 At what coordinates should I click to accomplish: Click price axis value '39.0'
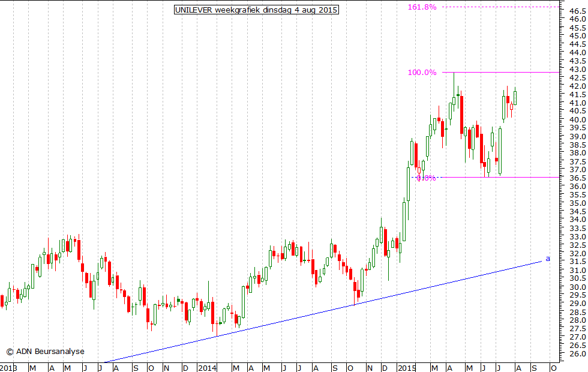click(577, 137)
